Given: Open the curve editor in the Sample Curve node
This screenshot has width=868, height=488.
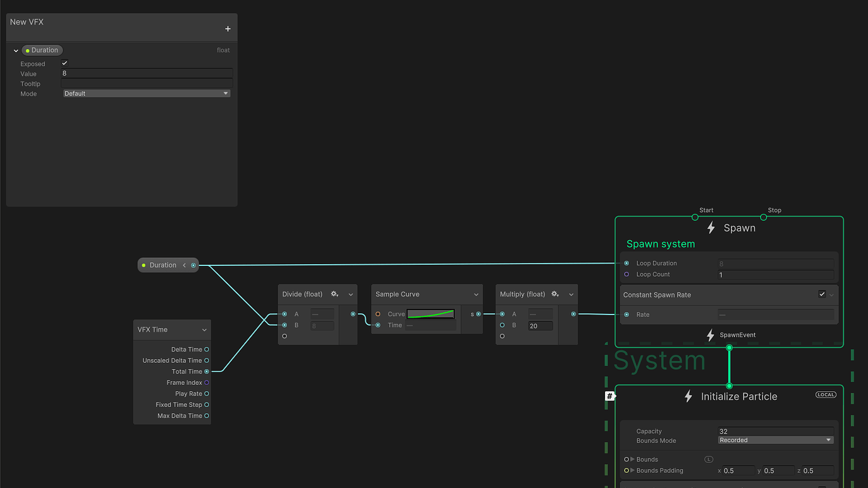Looking at the screenshot, I should click(431, 313).
